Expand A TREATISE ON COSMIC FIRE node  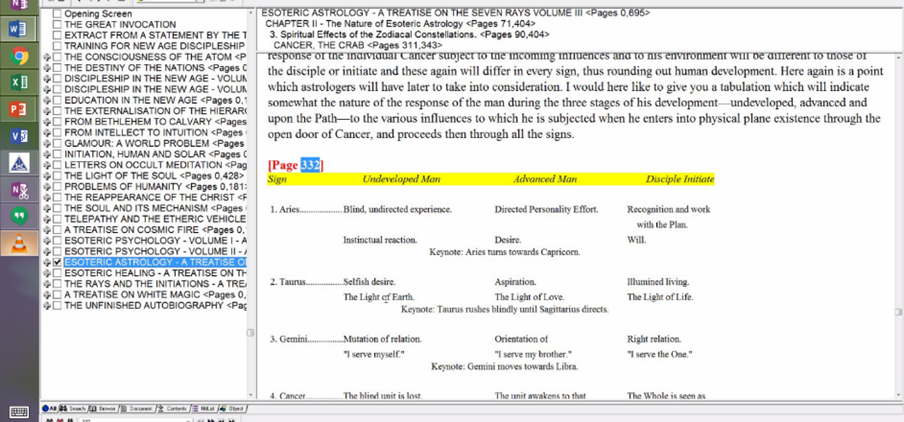coord(47,229)
